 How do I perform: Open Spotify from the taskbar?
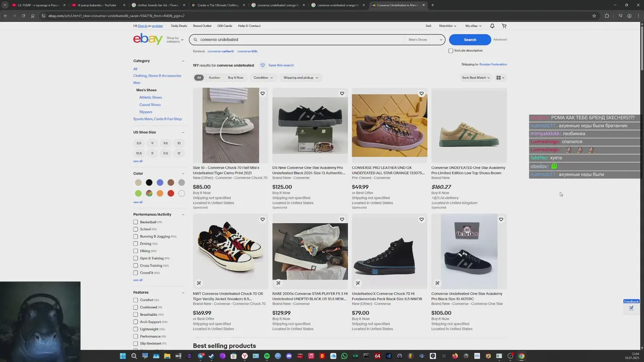click(267, 356)
